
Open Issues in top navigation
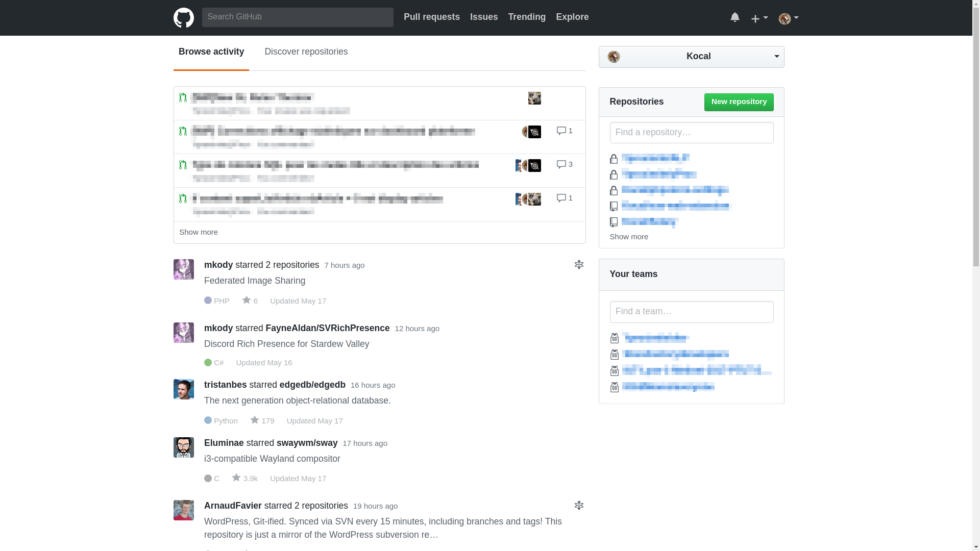484,17
